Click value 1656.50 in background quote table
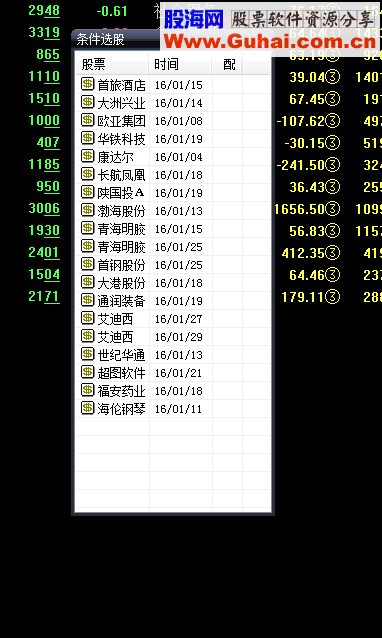382x638 pixels. point(299,209)
